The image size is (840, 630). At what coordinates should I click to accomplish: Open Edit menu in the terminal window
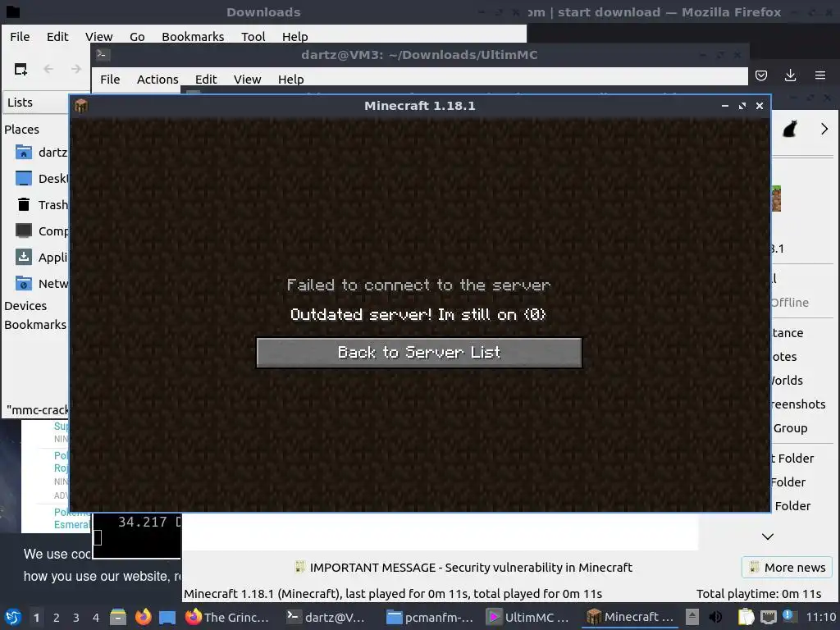point(206,80)
